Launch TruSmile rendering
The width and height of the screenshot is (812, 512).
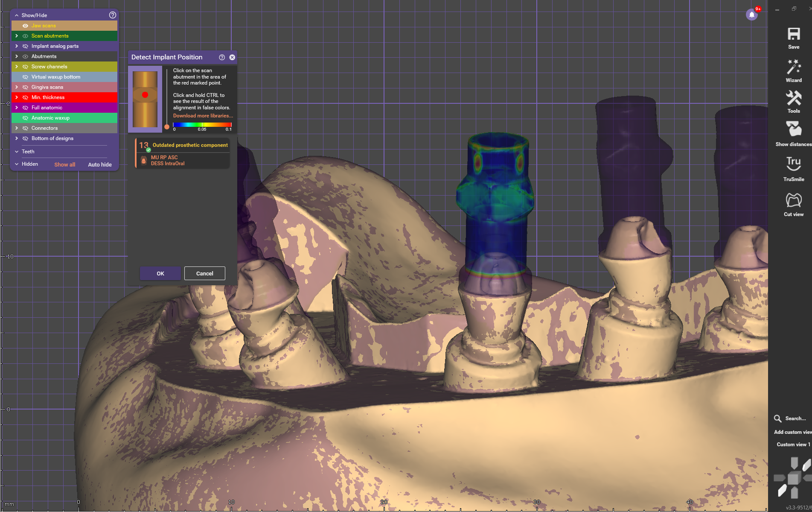pos(794,164)
